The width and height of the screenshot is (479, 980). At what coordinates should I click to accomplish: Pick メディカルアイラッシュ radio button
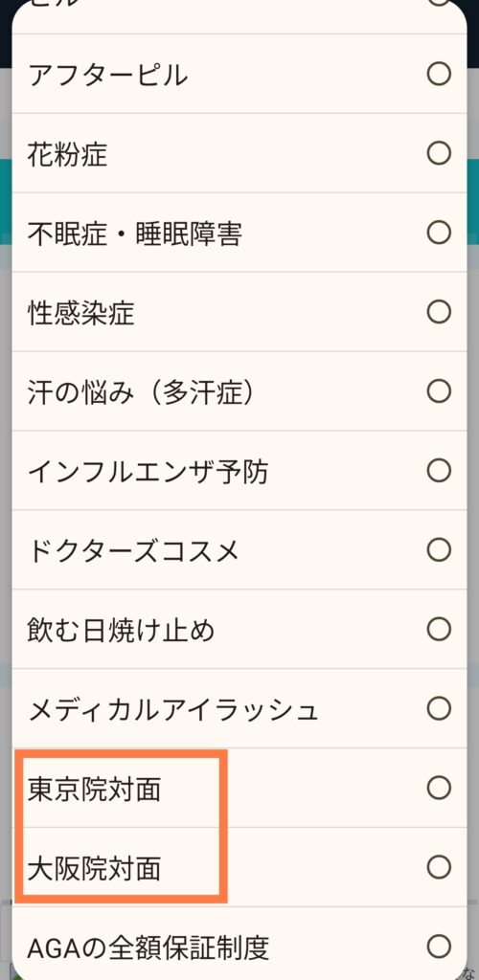coord(439,709)
